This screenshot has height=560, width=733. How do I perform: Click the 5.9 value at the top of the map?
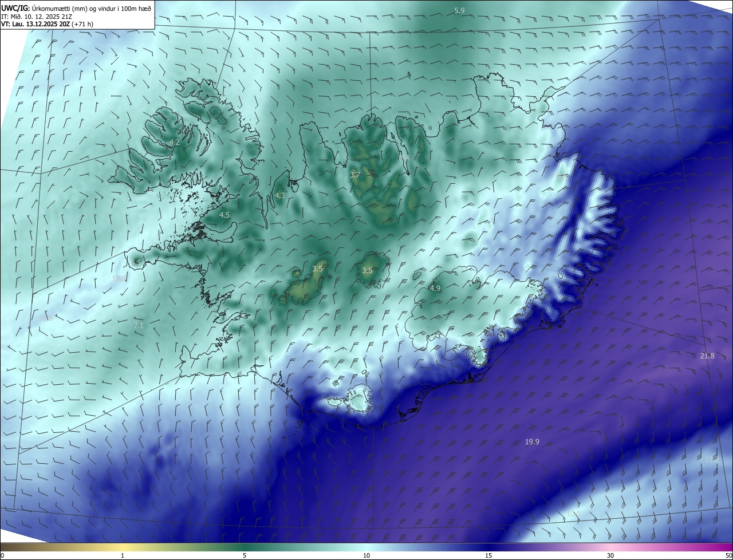point(459,10)
